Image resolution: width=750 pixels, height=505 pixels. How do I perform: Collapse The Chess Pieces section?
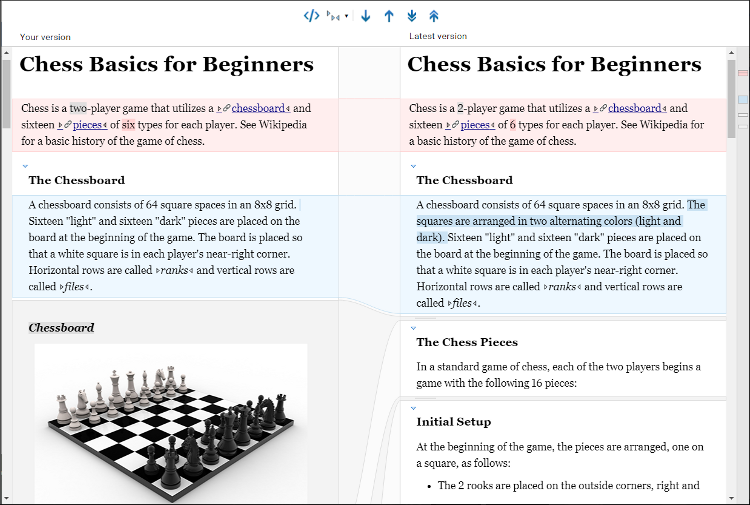click(413, 328)
